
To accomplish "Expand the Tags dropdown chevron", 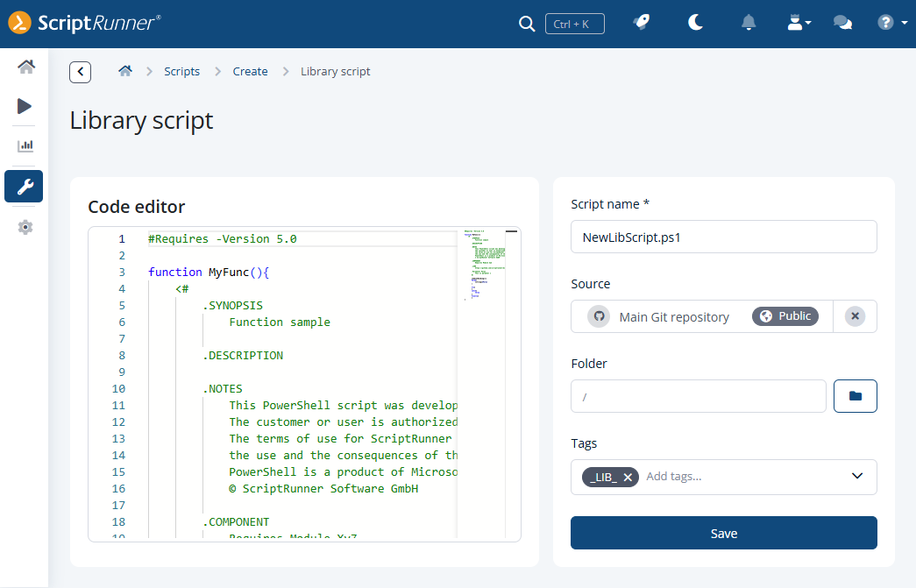I will tap(857, 476).
